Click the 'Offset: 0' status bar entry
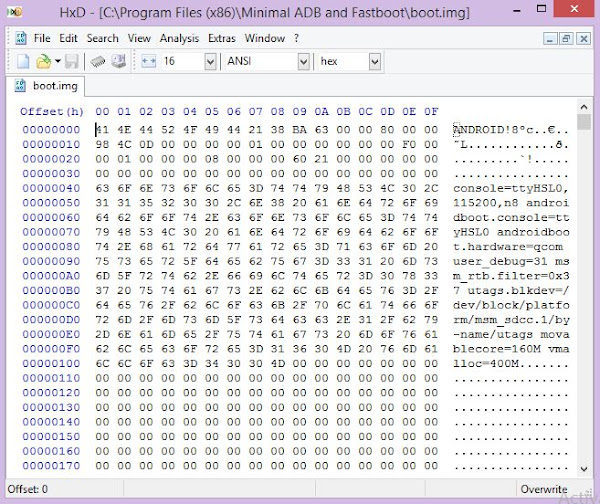The width and height of the screenshot is (600, 504). point(28,489)
